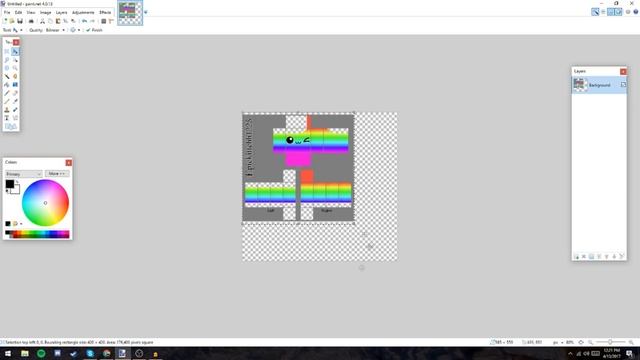Click Delete Layer icon in Layers panel
Viewport: 640px width, 360px height.
tap(584, 256)
